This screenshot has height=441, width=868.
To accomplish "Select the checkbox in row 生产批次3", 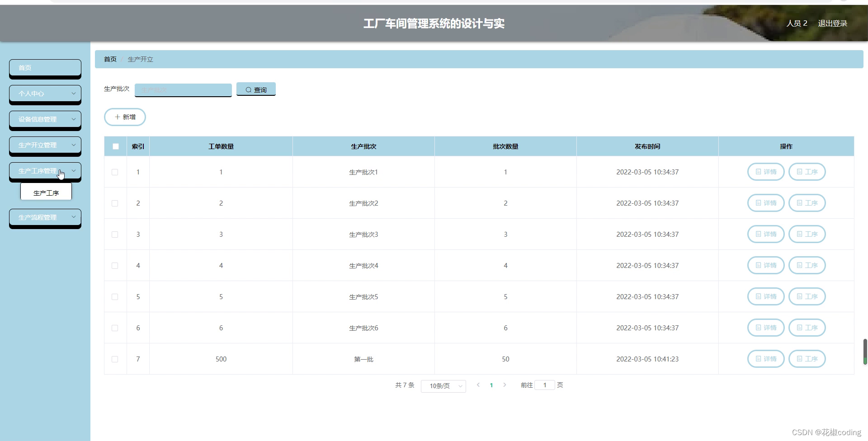I will click(115, 235).
